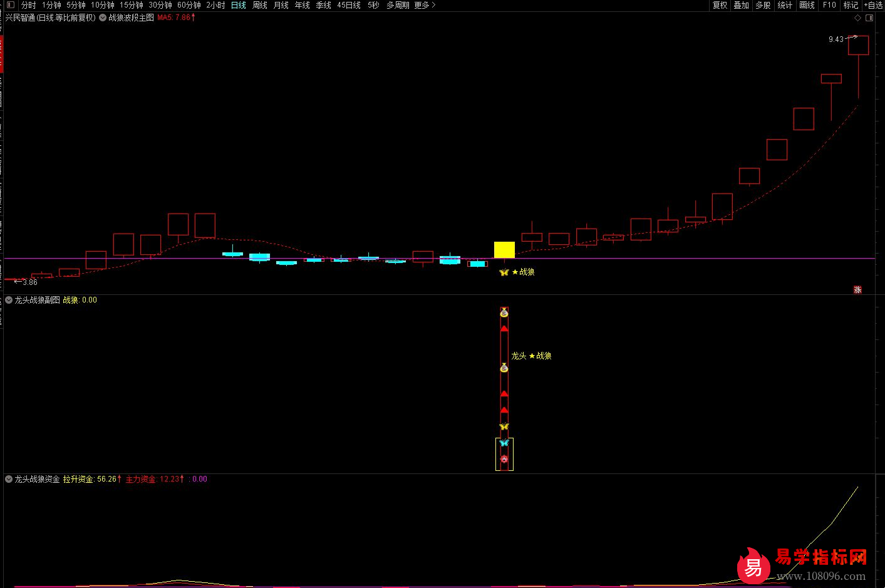The height and width of the screenshot is (588, 885).
Task: Select the 60分钟 period tab
Action: [x=189, y=5]
